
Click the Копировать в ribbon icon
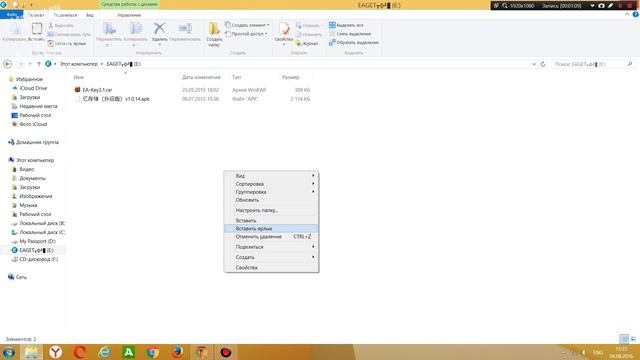(136, 29)
